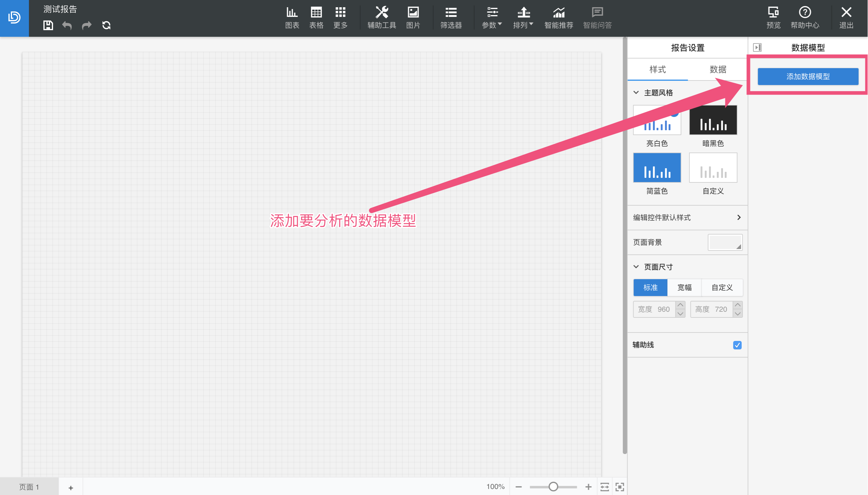Open the 页面背景 color picker

click(725, 242)
